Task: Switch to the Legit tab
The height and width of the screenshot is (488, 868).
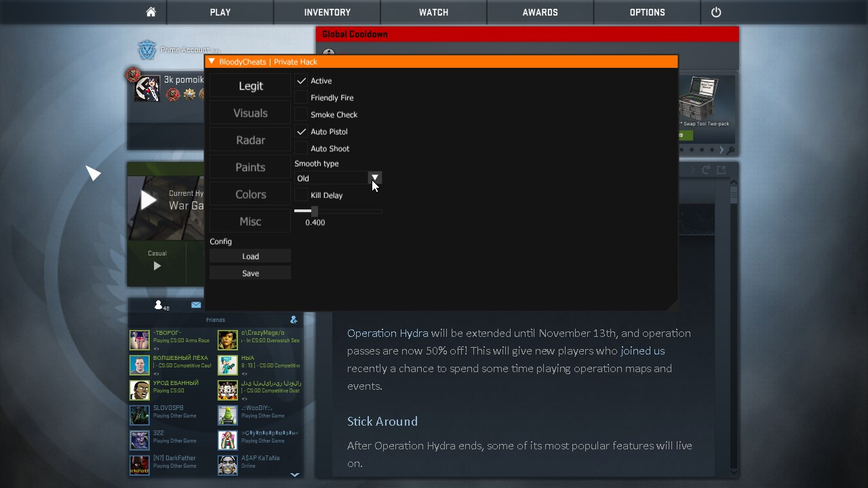Action: [x=250, y=86]
